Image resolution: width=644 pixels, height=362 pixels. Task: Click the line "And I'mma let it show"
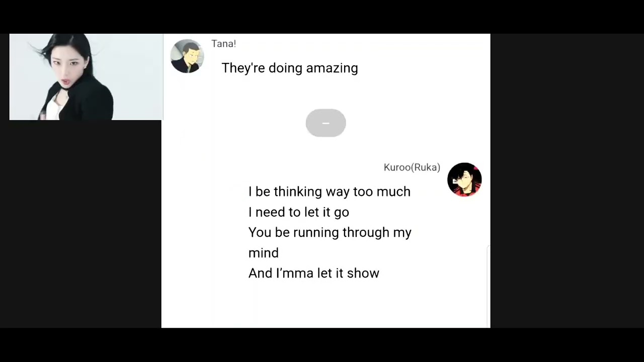click(313, 273)
